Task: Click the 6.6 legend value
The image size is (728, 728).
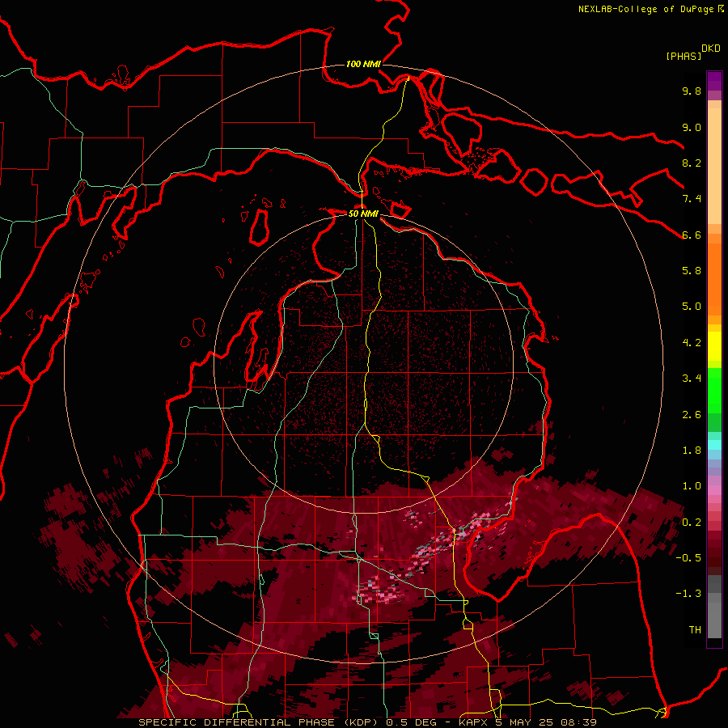Action: 692,235
